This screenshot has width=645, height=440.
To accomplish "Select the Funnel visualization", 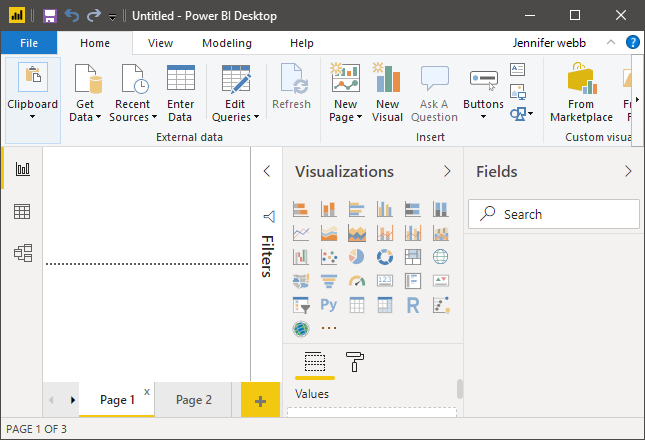I will tap(329, 281).
